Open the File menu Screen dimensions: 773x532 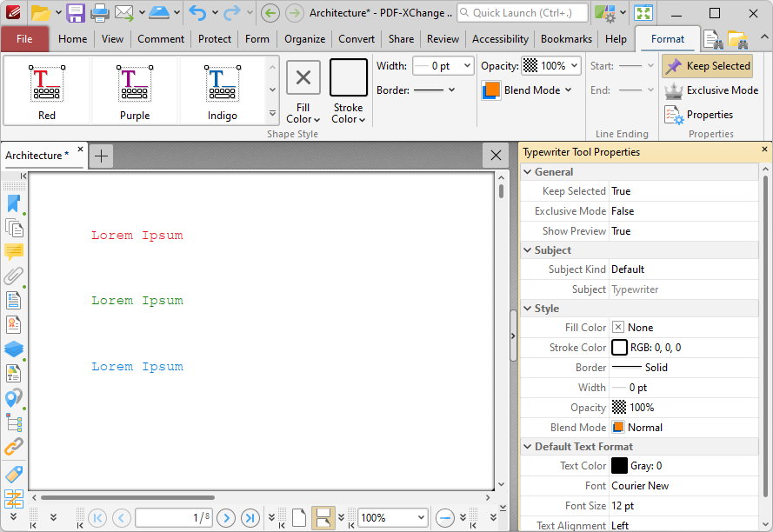pyautogui.click(x=24, y=39)
